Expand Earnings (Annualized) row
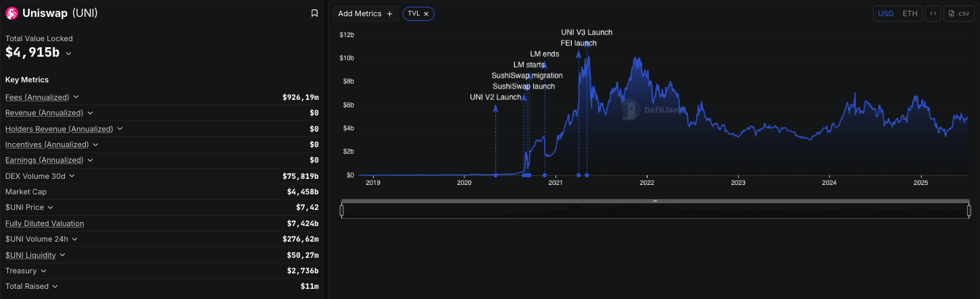980x299 pixels. coord(90,160)
